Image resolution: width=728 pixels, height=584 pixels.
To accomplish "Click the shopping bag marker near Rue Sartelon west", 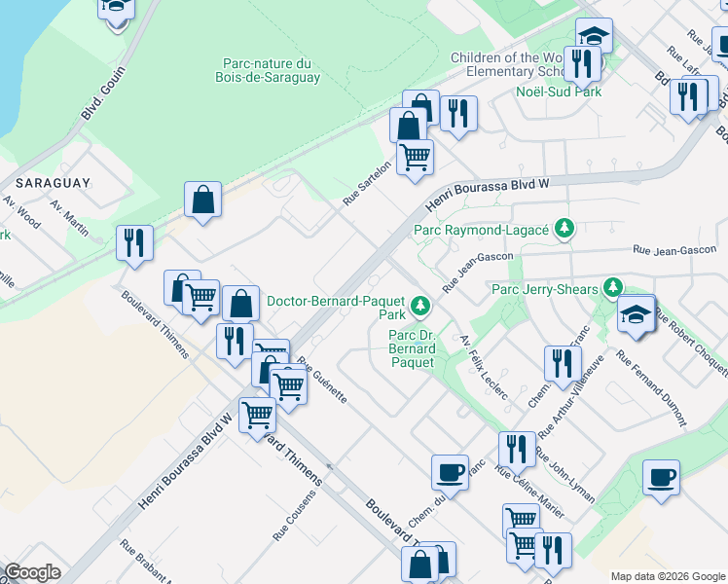I will (202, 201).
